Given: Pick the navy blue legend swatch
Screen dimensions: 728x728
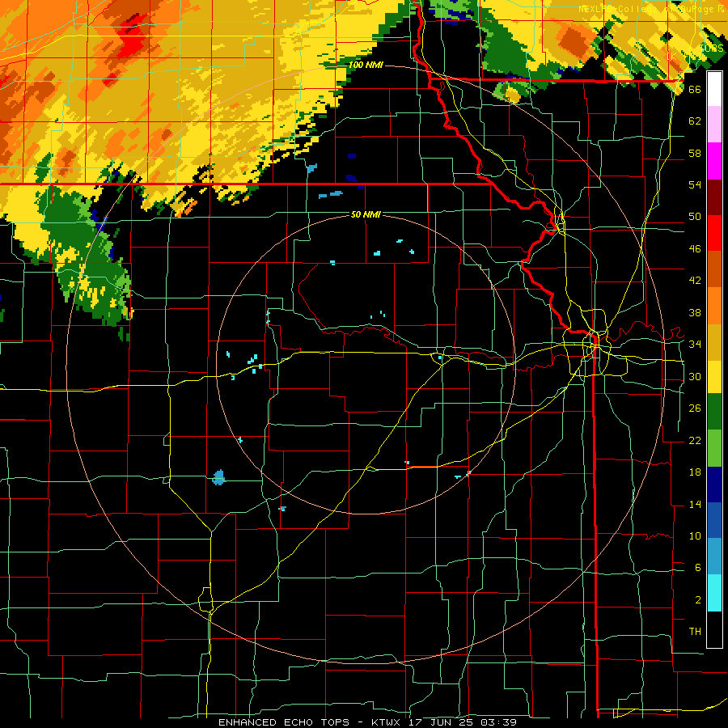Looking at the screenshot, I should click(x=714, y=485).
